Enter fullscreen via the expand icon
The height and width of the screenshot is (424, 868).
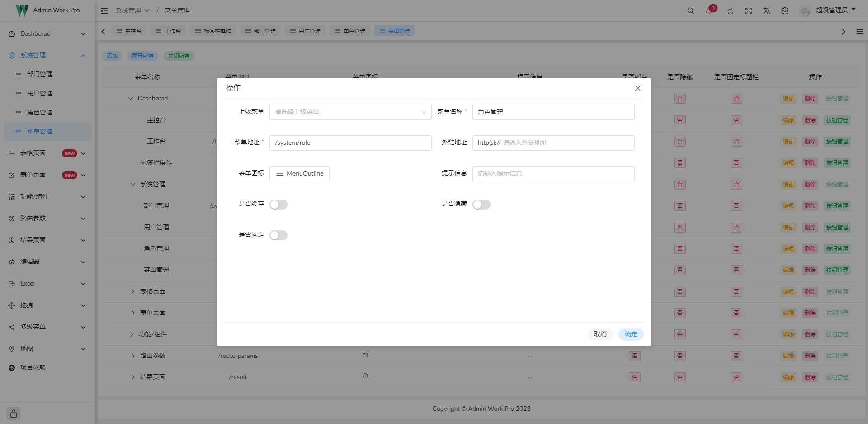[x=749, y=10]
